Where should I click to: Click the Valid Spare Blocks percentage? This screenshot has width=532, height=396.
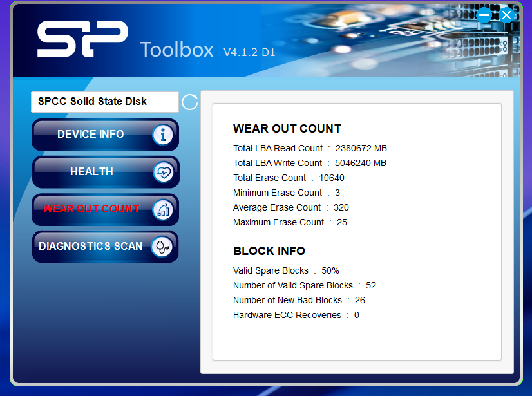pos(330,270)
